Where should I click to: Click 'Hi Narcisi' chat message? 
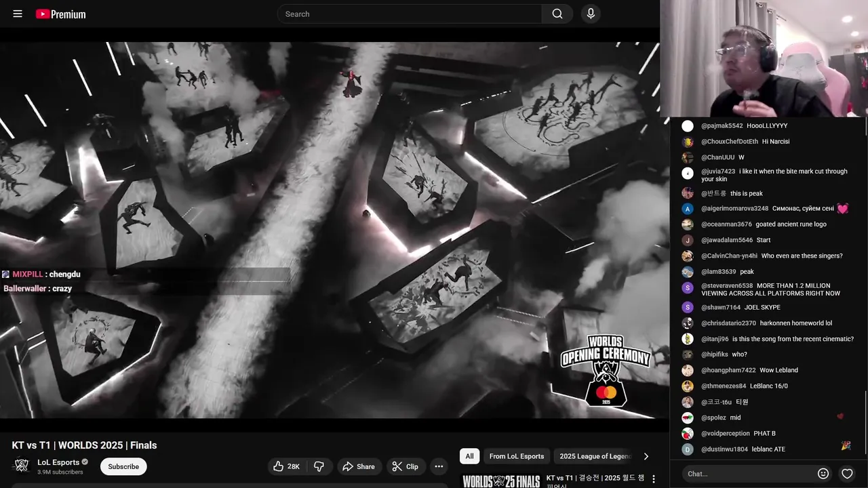pos(776,142)
